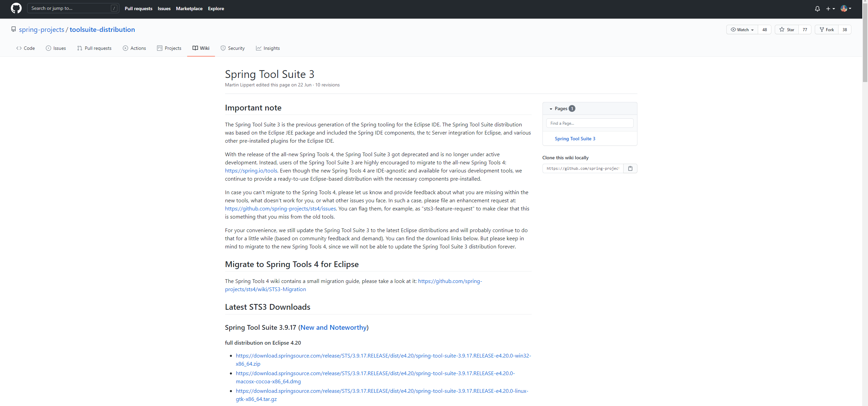Viewport: 868px width, 406px height.
Task: Go to the Actions tab
Action: point(134,48)
